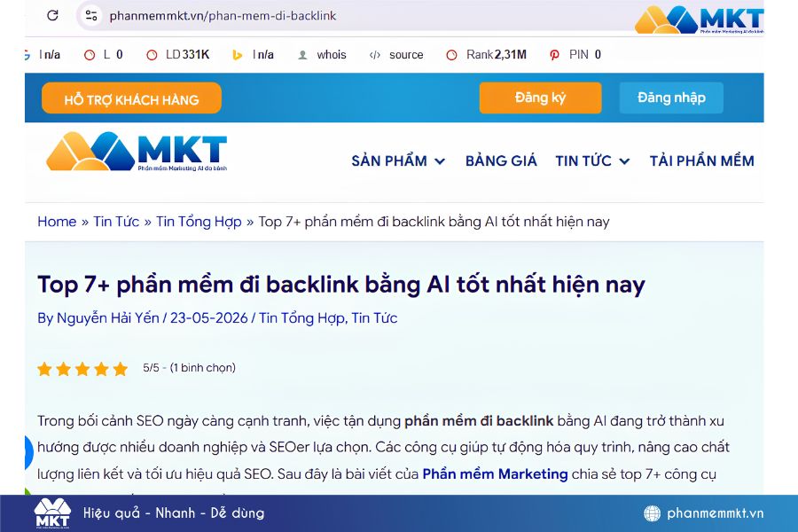This screenshot has width=798, height=532.
Task: Click the Rank 2,31M metric icon
Action: [451, 55]
